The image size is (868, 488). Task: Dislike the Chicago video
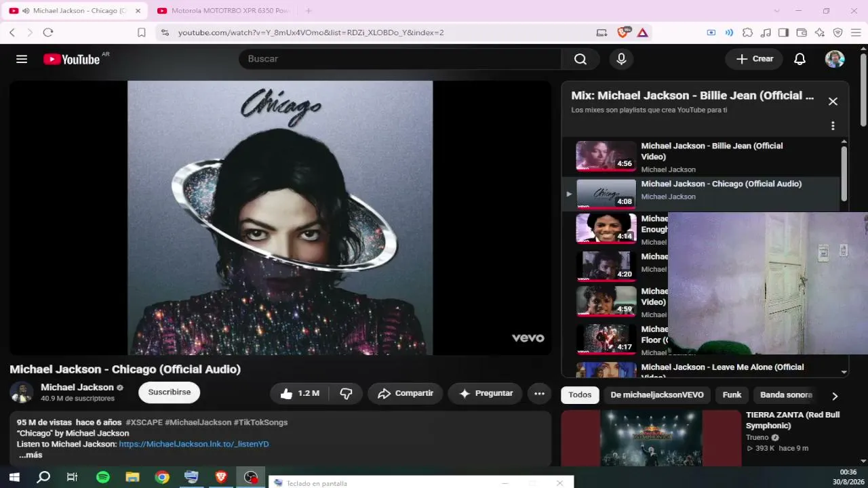click(346, 393)
